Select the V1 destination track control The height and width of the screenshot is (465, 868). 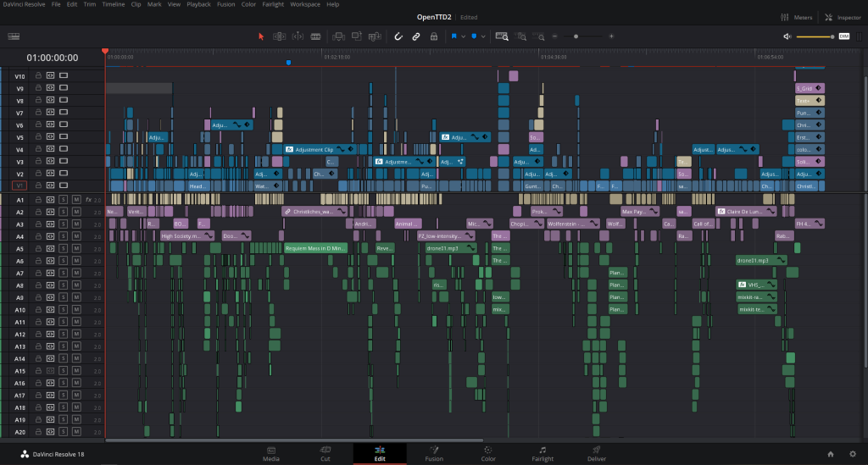(x=19, y=185)
